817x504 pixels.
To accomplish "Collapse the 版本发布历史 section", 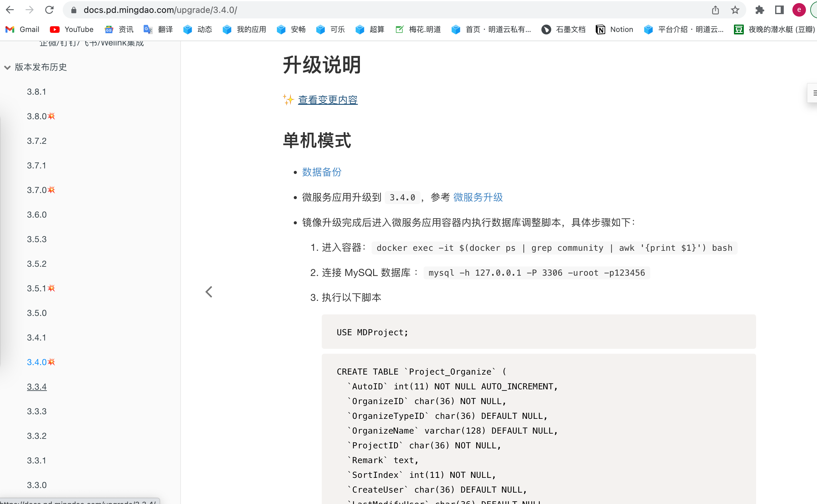I will pos(7,67).
